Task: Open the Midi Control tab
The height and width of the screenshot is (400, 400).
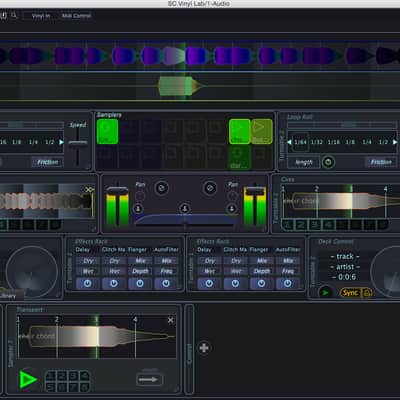Action: click(76, 16)
